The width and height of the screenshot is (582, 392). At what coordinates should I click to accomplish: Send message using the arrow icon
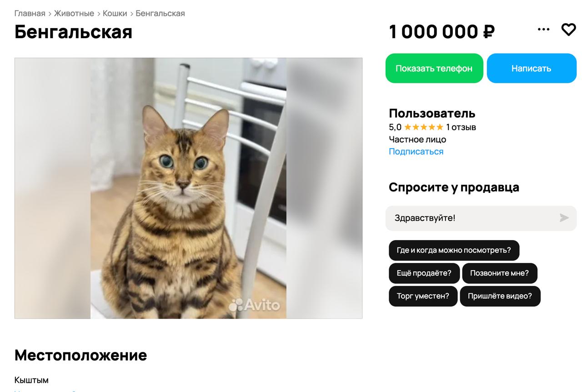(564, 218)
